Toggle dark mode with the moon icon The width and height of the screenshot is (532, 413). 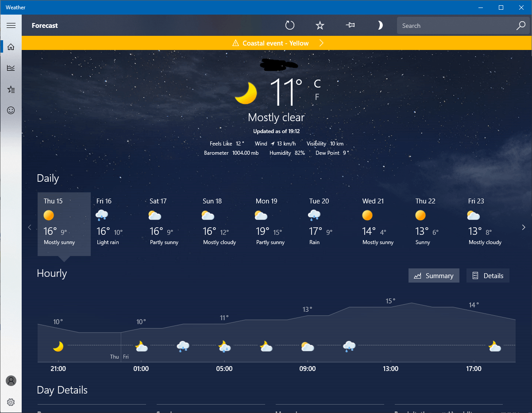tap(380, 25)
